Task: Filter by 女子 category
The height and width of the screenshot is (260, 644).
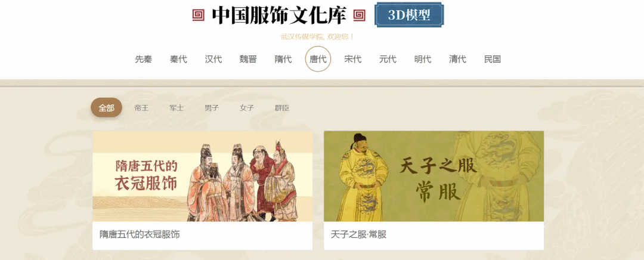Action: tap(247, 108)
